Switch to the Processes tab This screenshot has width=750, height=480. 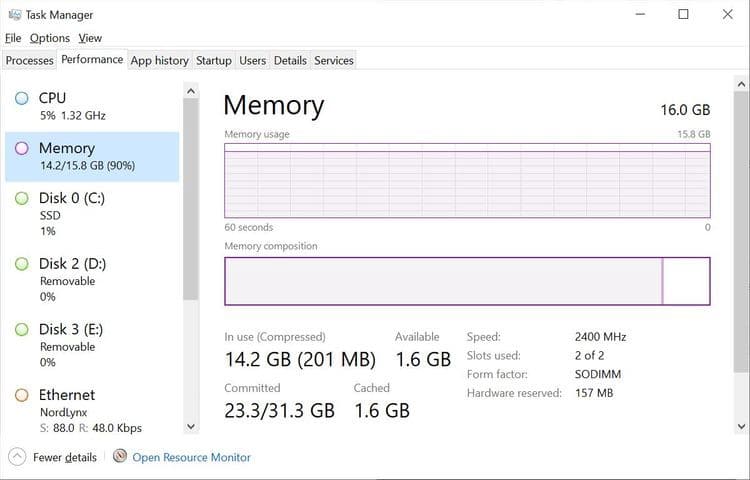[x=30, y=61]
